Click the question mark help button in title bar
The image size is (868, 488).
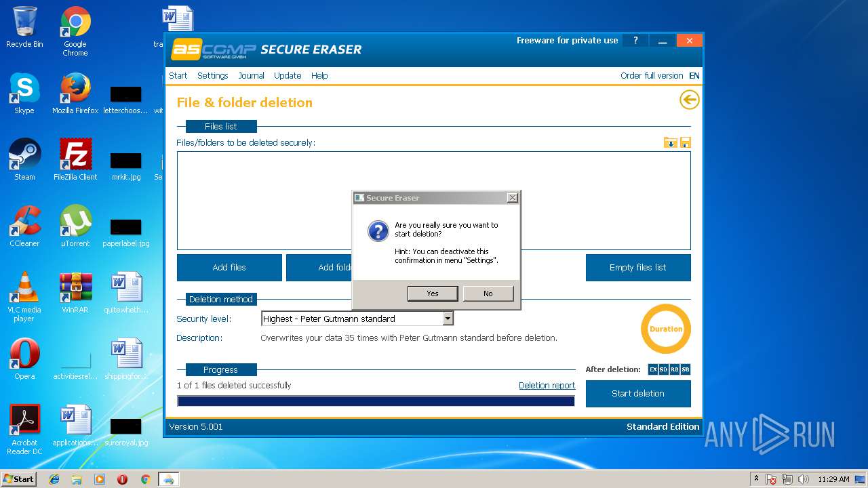pyautogui.click(x=635, y=41)
